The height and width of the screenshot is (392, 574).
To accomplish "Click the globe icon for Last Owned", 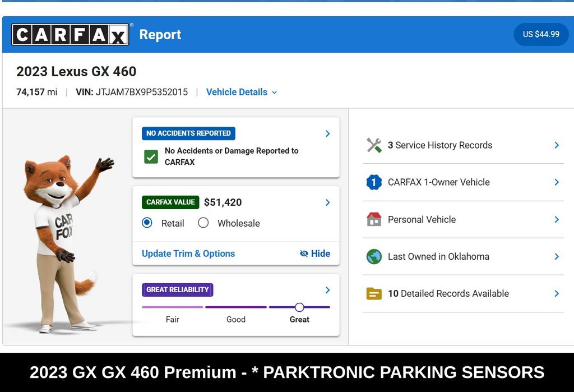I will pos(374,256).
